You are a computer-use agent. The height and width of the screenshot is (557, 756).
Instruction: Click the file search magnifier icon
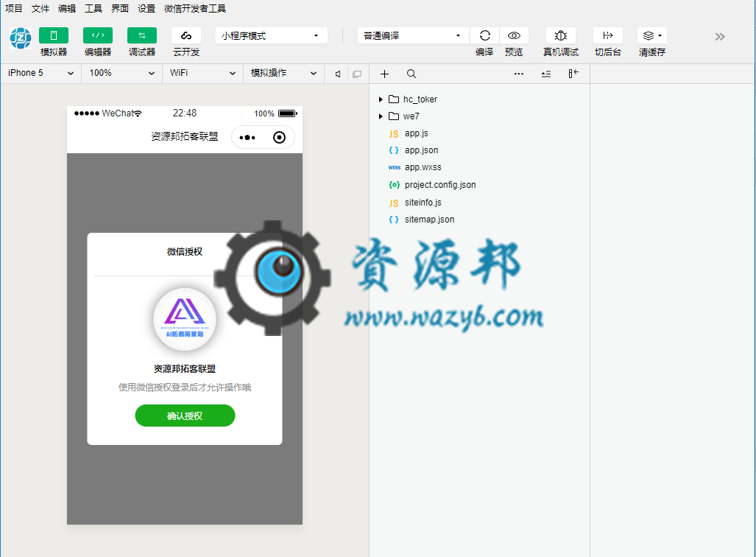[x=411, y=74]
